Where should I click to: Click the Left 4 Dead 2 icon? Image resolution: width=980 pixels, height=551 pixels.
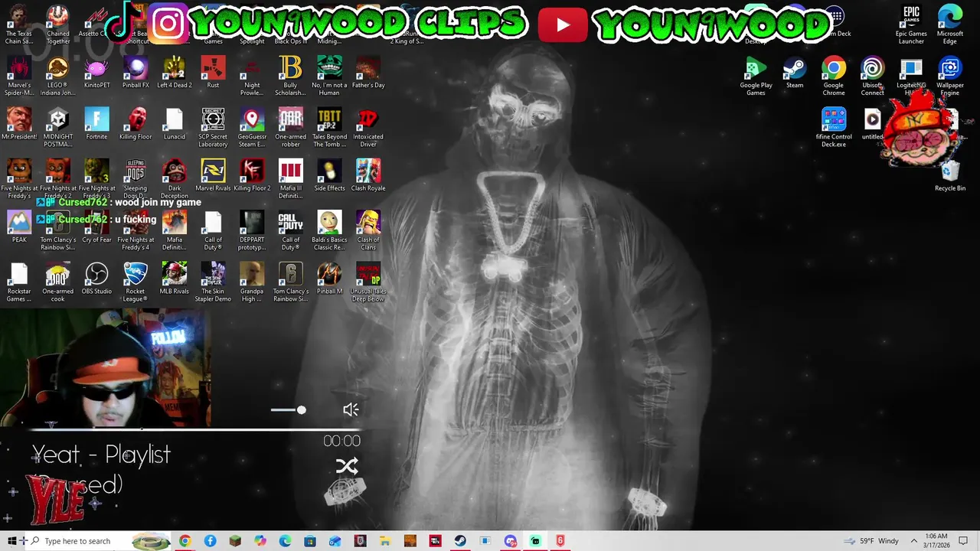(x=174, y=73)
